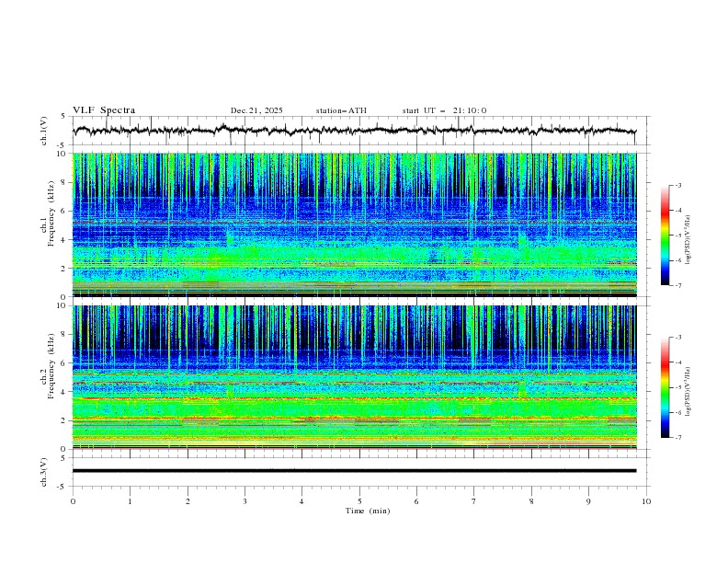
Task: Click the "Time (min)" axis title
Action: coord(368,511)
